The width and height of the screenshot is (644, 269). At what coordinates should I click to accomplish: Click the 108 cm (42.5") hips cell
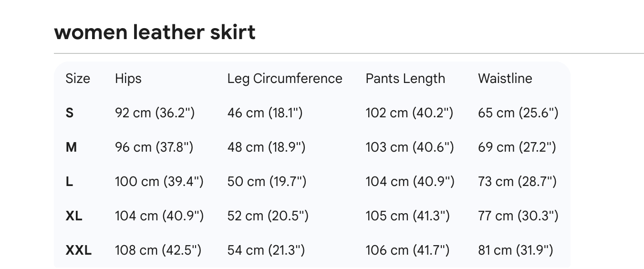(158, 250)
